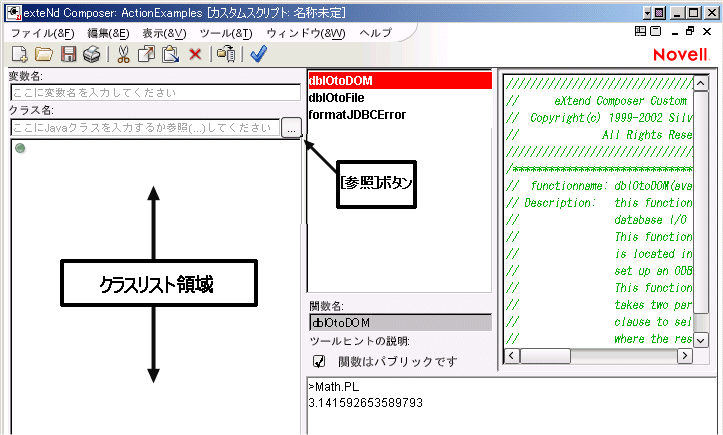
Task: Select dbIOtoDOM in the function list
Action: pos(400,81)
